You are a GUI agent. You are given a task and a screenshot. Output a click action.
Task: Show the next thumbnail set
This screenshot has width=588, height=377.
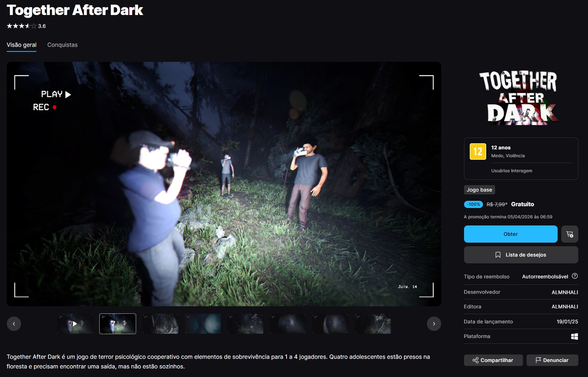[434, 324]
